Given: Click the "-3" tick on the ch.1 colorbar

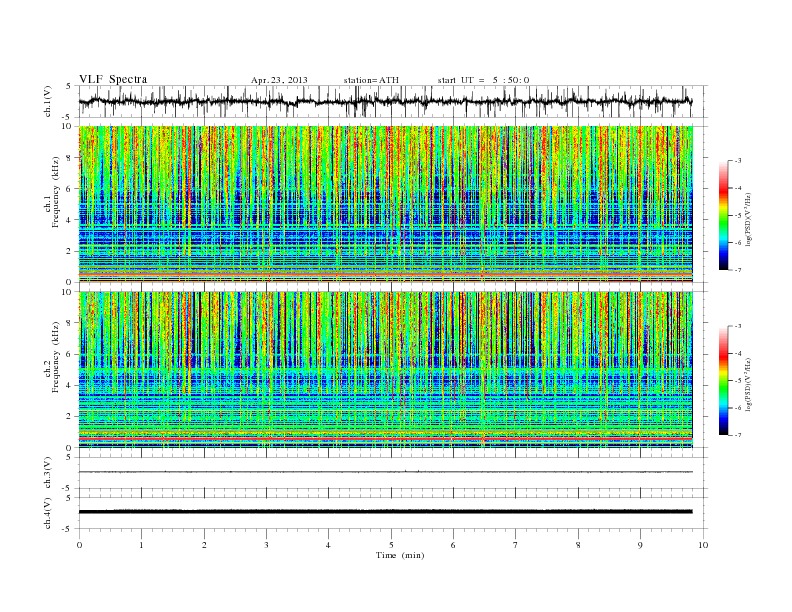Looking at the screenshot, I should pos(737,161).
